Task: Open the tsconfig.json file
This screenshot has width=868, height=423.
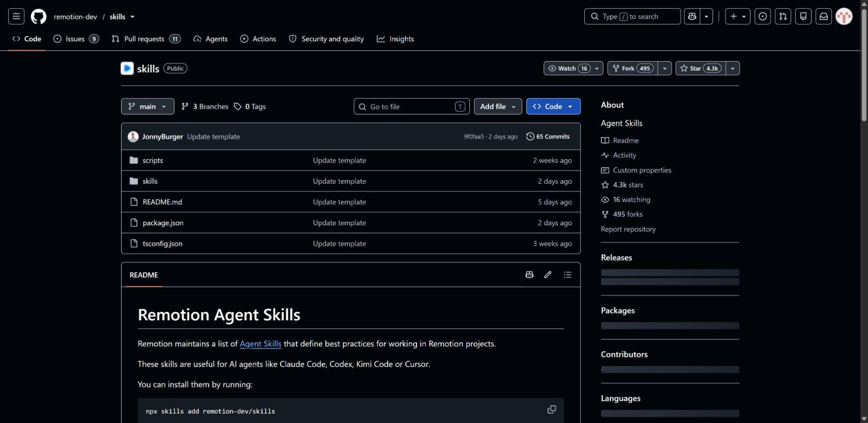Action: (x=163, y=243)
